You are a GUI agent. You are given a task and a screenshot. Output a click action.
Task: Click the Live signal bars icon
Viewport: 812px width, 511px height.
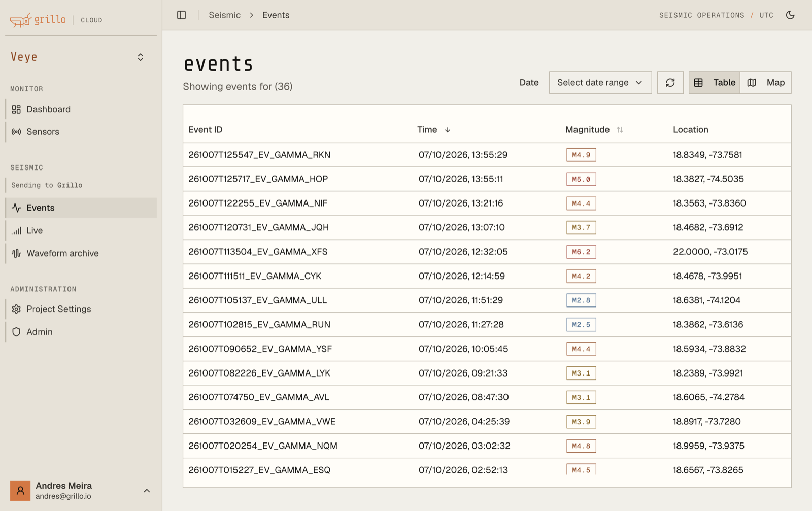(x=16, y=230)
